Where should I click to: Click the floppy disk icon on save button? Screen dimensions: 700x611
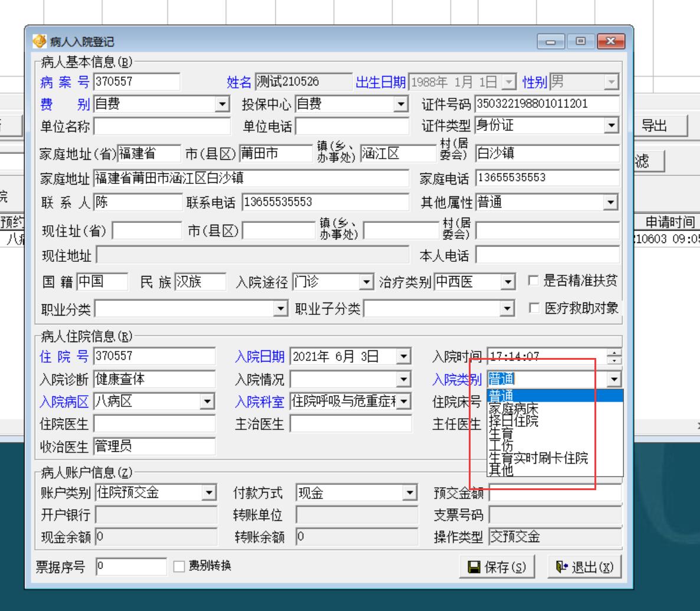pos(474,567)
